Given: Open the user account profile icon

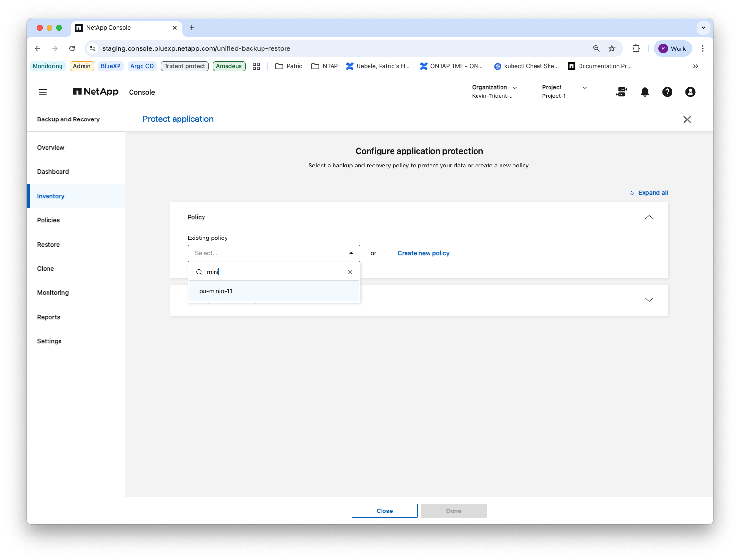Looking at the screenshot, I should point(690,92).
